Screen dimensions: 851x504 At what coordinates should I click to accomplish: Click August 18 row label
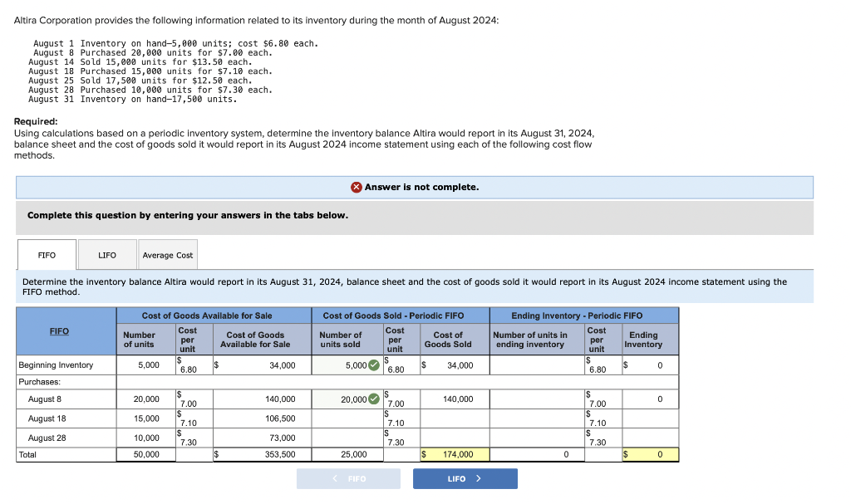pyautogui.click(x=47, y=418)
